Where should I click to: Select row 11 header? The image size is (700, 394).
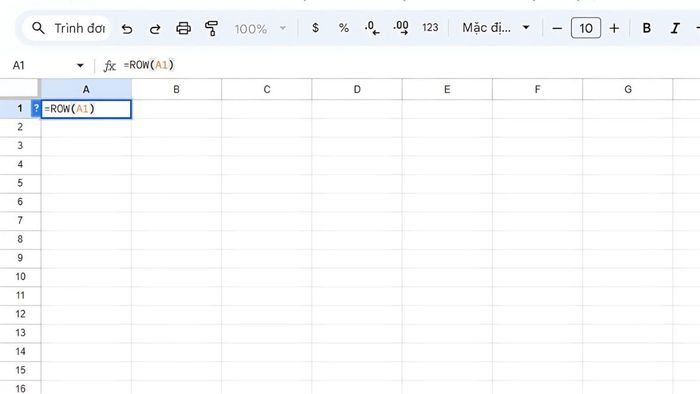[20, 296]
